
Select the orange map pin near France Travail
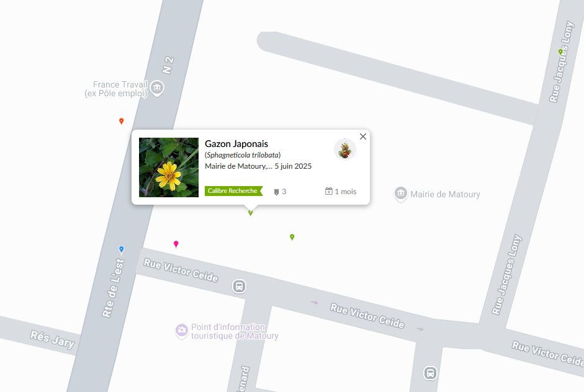(122, 121)
